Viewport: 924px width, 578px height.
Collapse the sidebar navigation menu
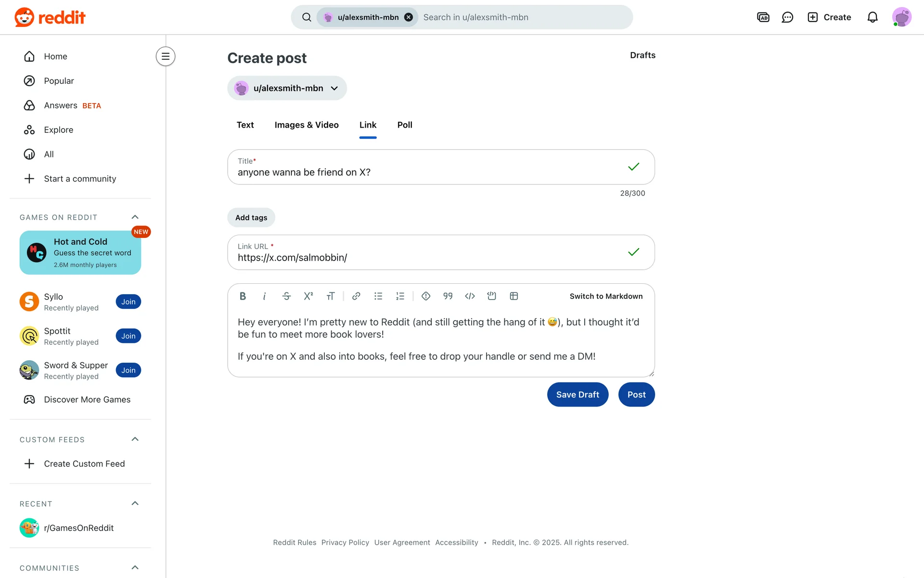(x=165, y=56)
